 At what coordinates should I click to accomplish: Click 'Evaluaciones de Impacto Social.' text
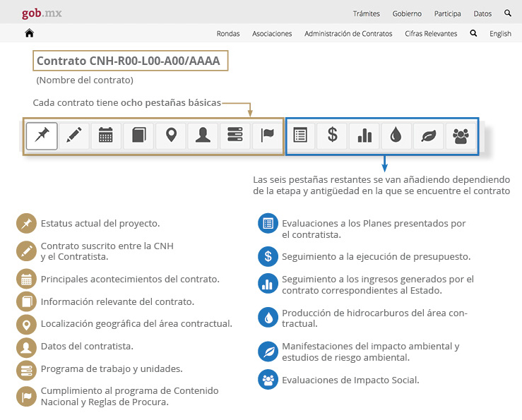click(x=350, y=380)
